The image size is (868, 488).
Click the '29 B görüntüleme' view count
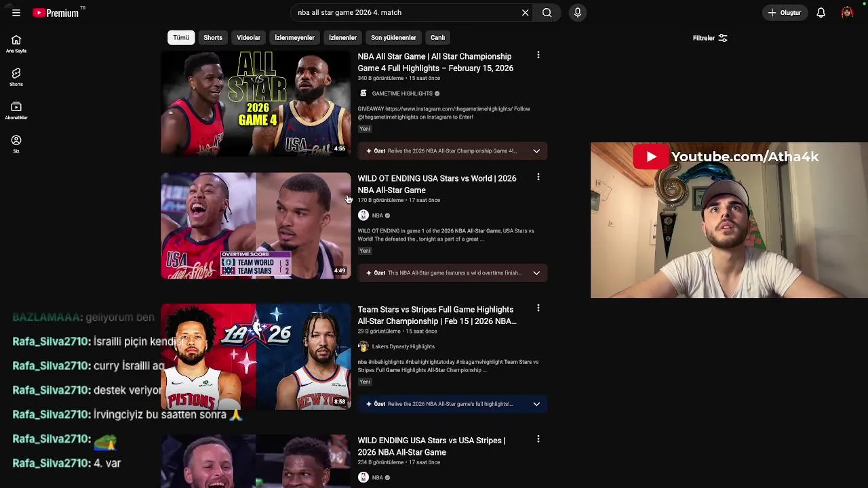tap(378, 331)
